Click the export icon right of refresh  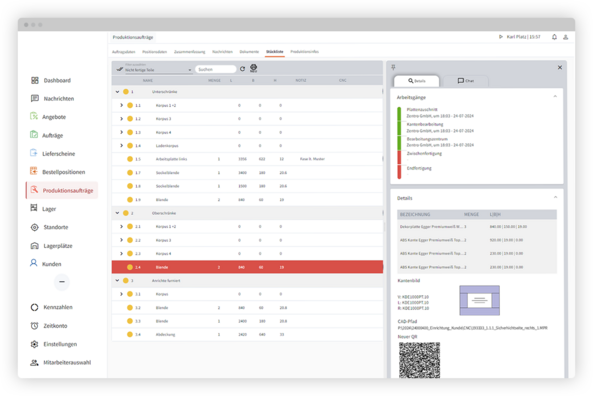(253, 68)
